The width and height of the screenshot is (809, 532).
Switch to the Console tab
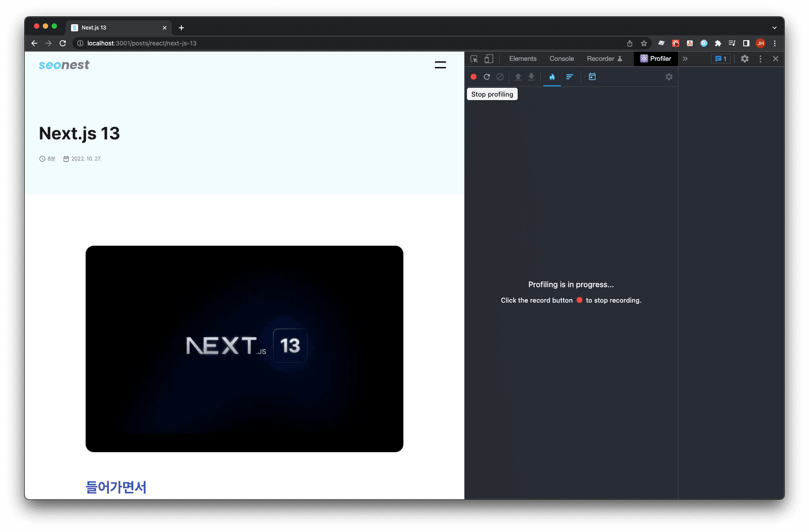click(x=561, y=59)
